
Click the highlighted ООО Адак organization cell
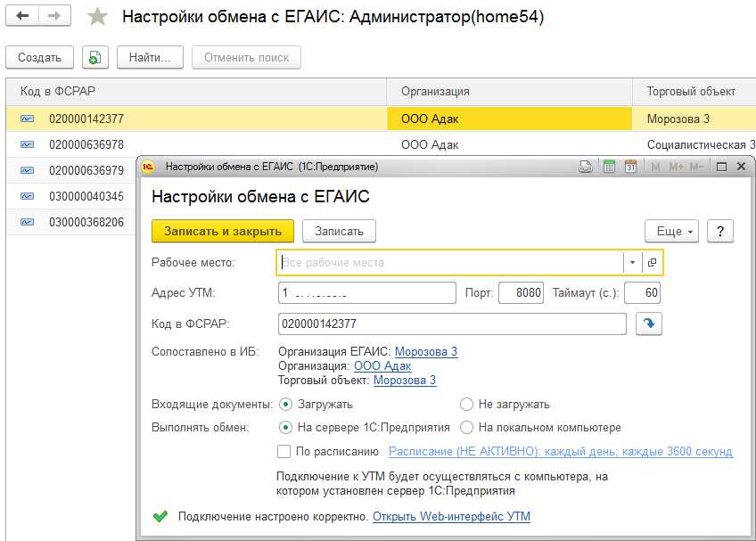(510, 119)
